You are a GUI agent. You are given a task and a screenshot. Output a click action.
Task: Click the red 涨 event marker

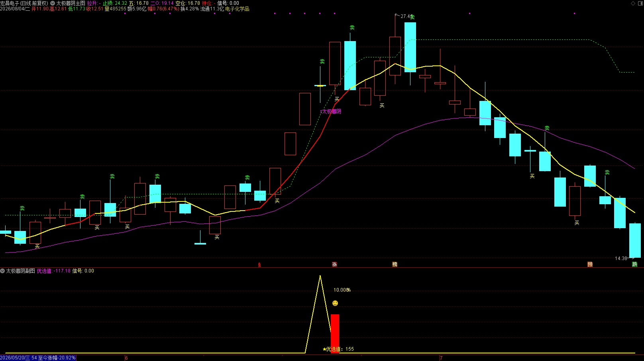pos(334,264)
